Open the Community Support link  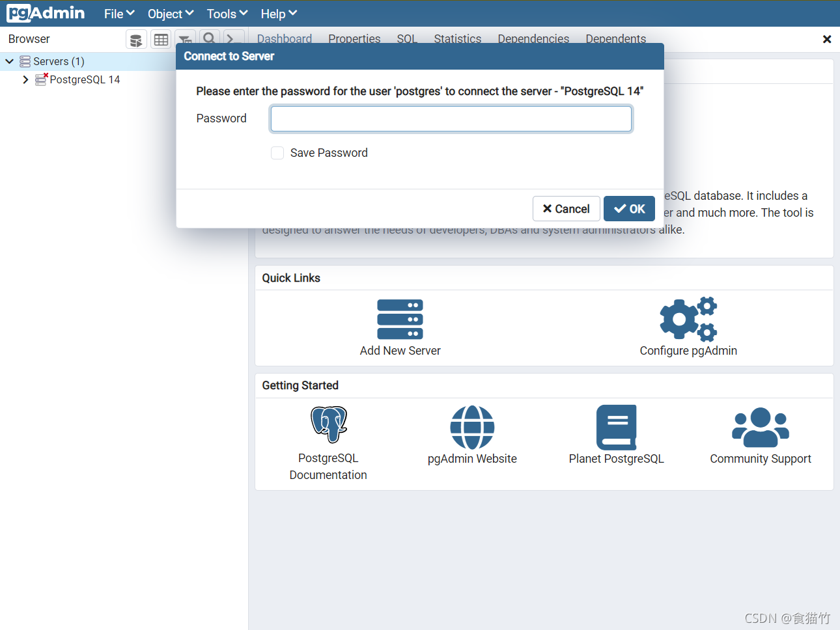(x=761, y=459)
